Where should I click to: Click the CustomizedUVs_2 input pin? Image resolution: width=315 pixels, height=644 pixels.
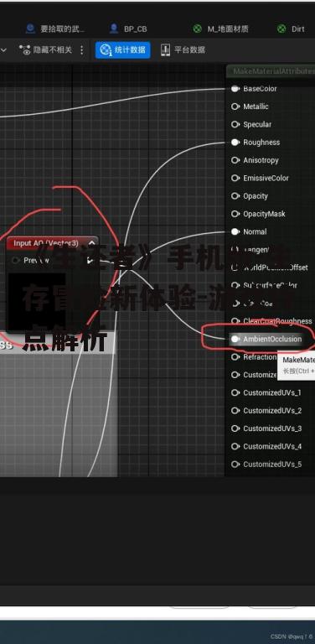(235, 410)
